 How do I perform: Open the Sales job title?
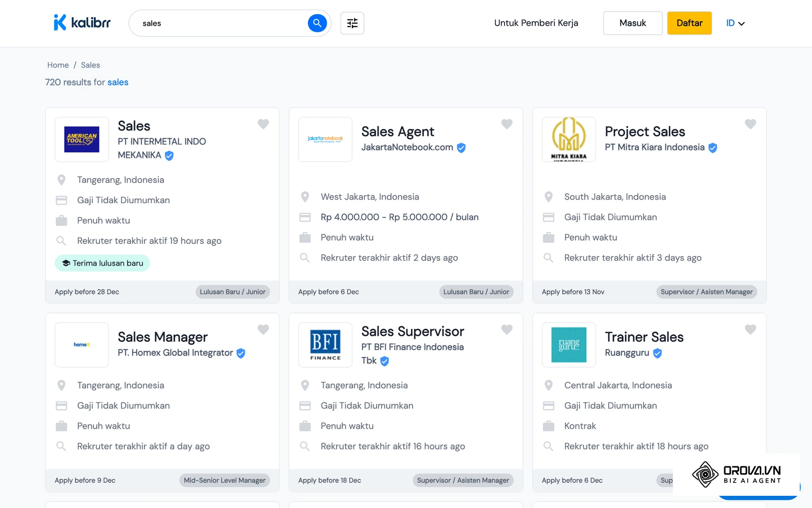click(x=134, y=126)
